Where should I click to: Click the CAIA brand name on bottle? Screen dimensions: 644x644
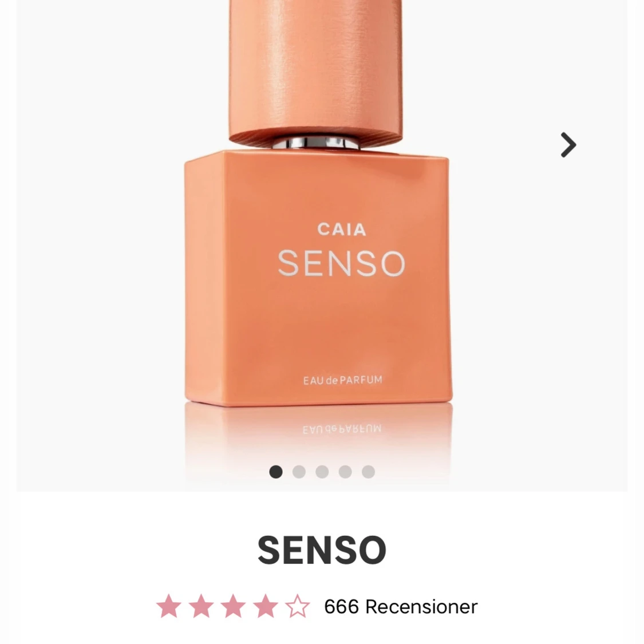tap(341, 230)
